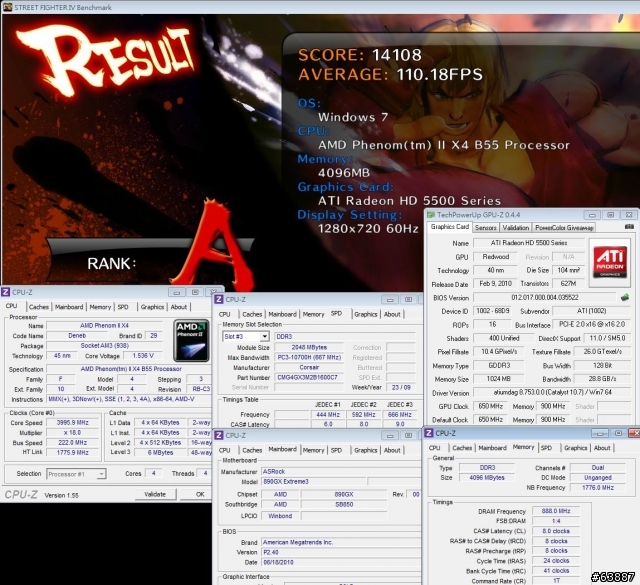Image resolution: width=640 pixels, height=585 pixels.
Task: Click the motherboard Model value 890GX Extreme3
Action: (x=313, y=482)
